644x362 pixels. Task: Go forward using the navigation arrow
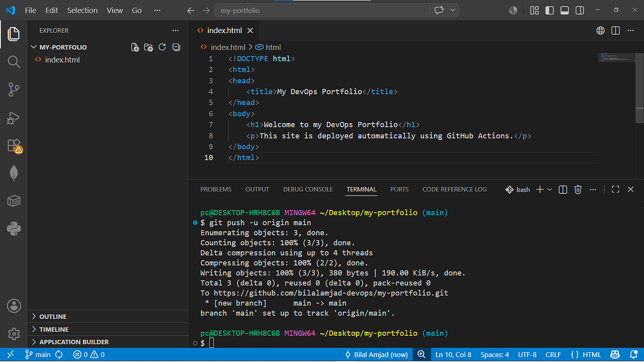206,10
